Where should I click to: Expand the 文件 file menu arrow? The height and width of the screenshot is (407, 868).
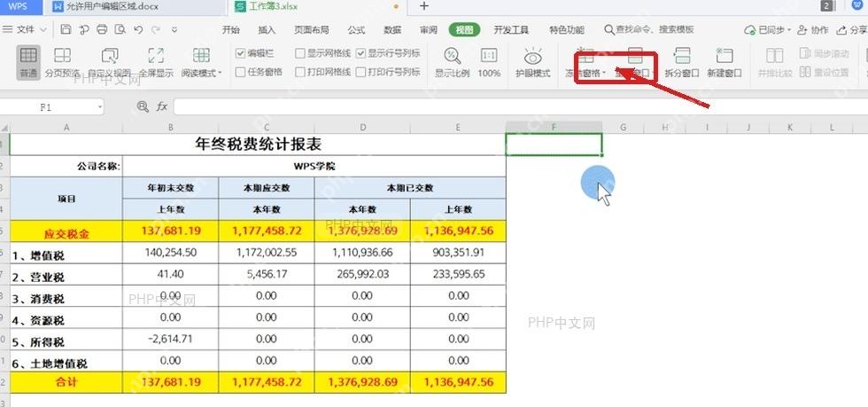[x=43, y=30]
